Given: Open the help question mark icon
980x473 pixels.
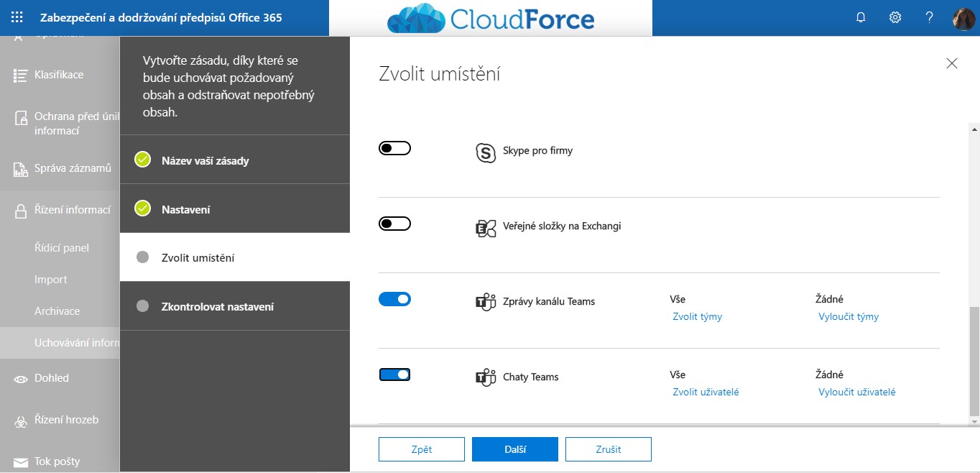Looking at the screenshot, I should coord(929,17).
